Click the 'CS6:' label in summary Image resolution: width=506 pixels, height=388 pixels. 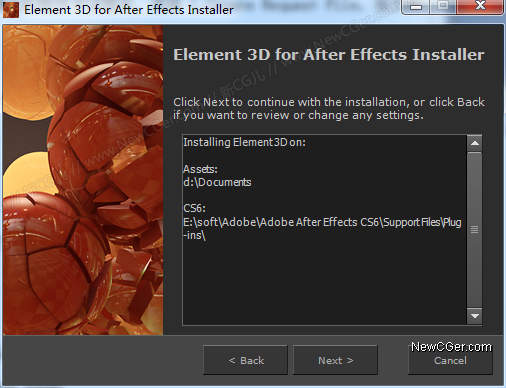(194, 208)
